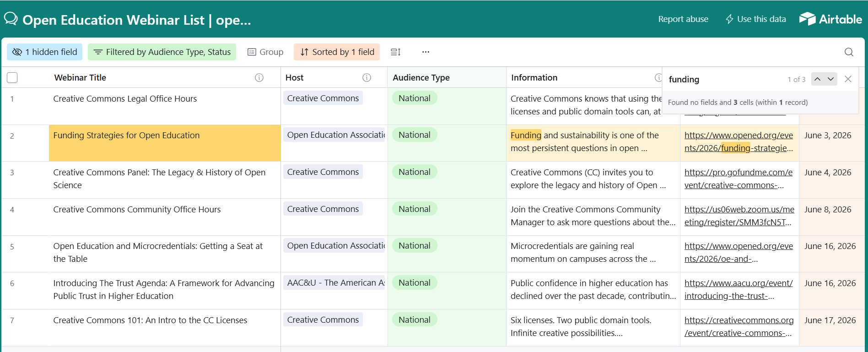Image resolution: width=868 pixels, height=352 pixels.
Task: Click National tag in row 4
Action: (x=415, y=209)
